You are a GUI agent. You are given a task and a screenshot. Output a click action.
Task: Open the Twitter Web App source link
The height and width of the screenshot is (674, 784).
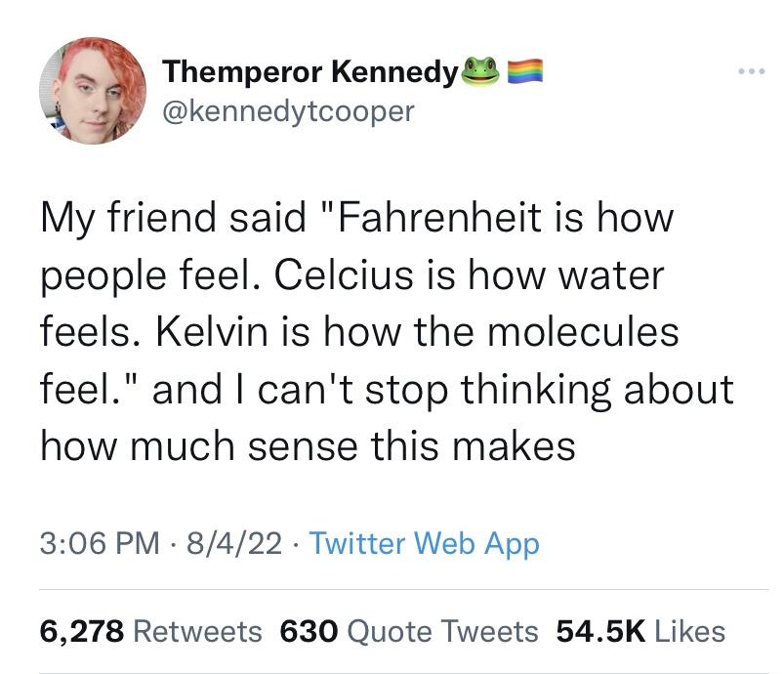[424, 543]
